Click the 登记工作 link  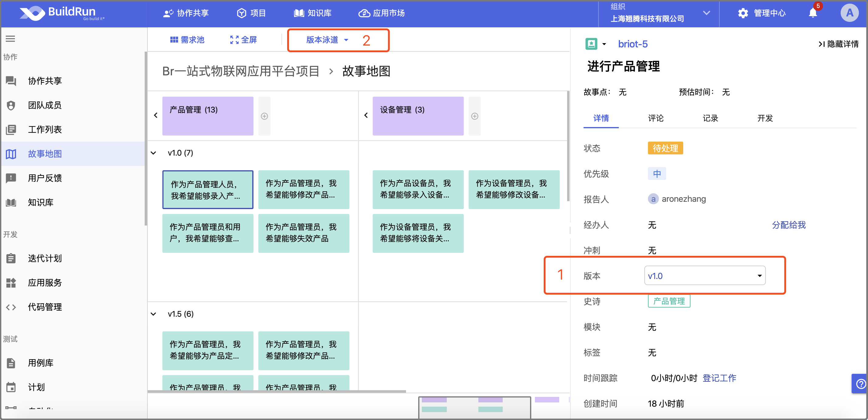(719, 378)
